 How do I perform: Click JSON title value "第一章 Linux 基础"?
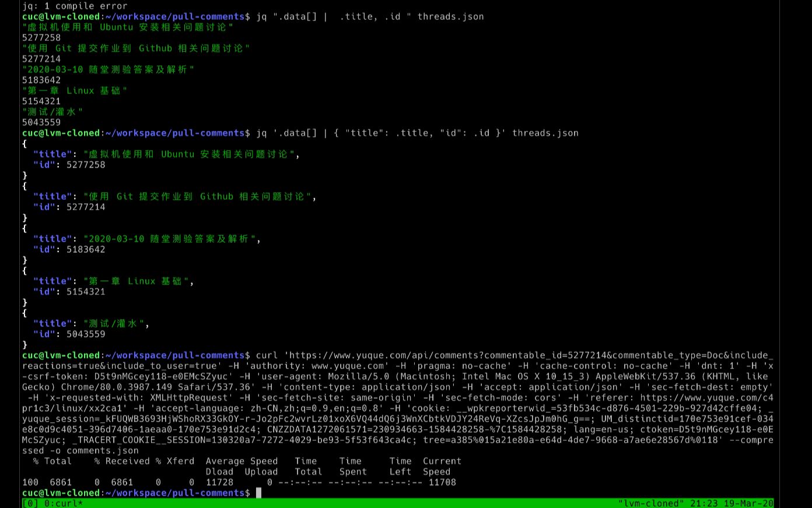click(136, 281)
